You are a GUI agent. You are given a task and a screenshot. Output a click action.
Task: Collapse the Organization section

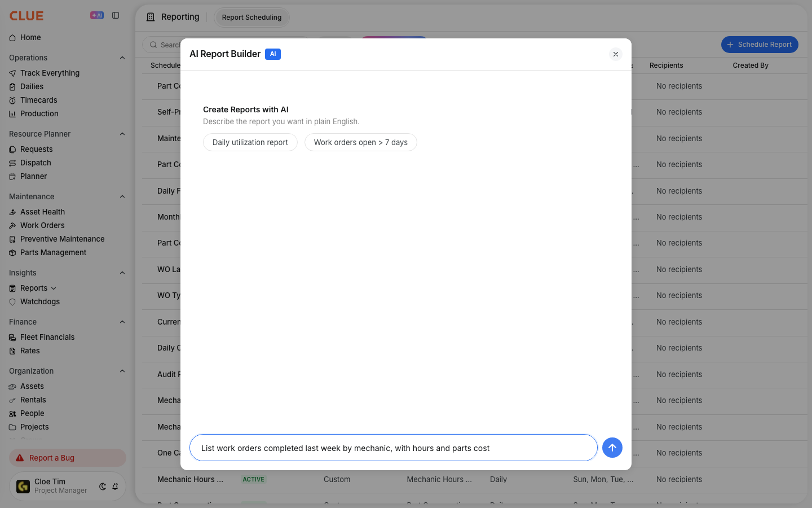click(x=122, y=371)
